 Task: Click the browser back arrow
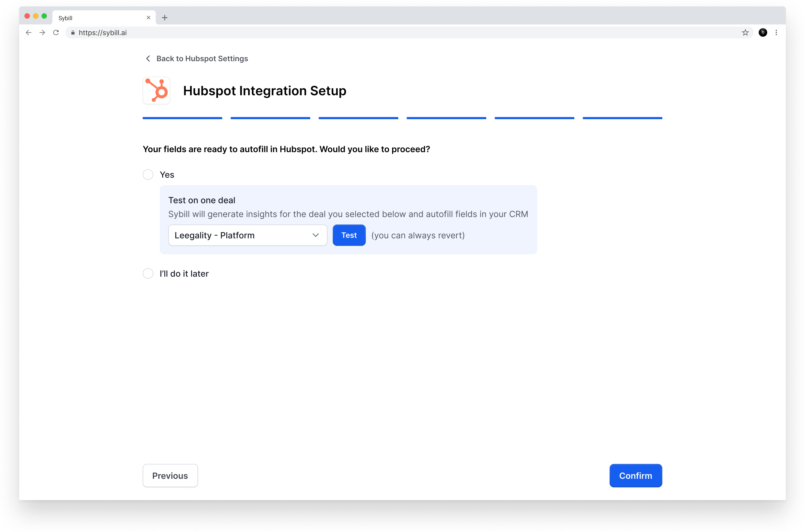(28, 32)
